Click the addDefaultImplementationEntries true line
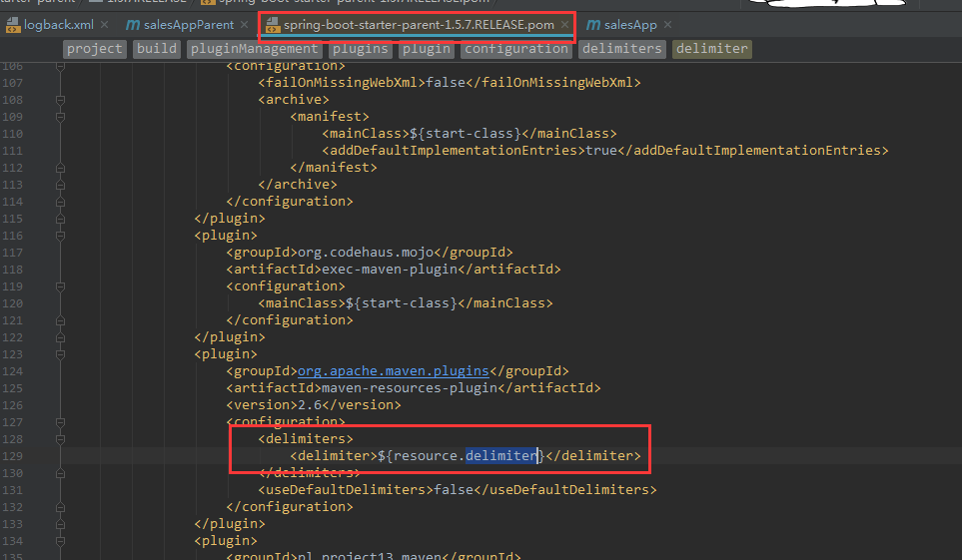Viewport: 962px width, 560px height. click(605, 151)
